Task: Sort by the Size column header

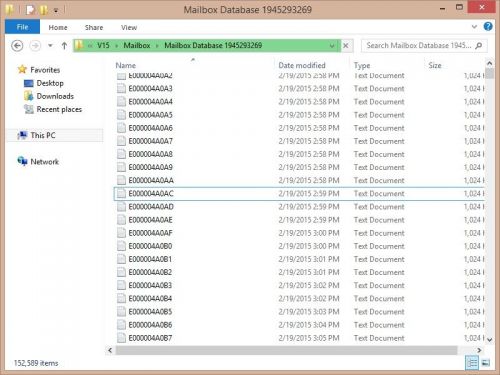Action: 435,65
